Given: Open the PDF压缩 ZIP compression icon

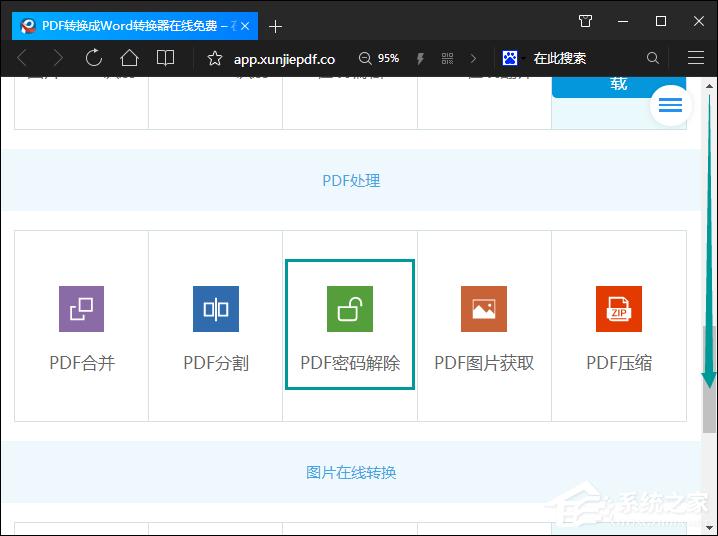Looking at the screenshot, I should click(x=619, y=309).
